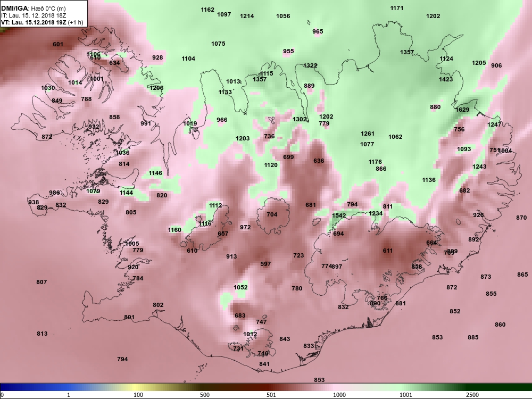Click the legend label 2500
Screen dimensions: 532x399
click(472, 395)
